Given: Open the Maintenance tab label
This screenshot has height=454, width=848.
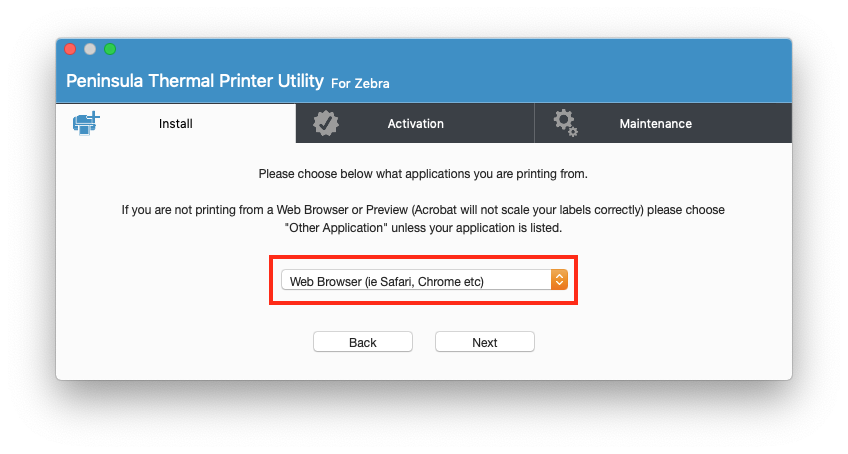Looking at the screenshot, I should [655, 124].
